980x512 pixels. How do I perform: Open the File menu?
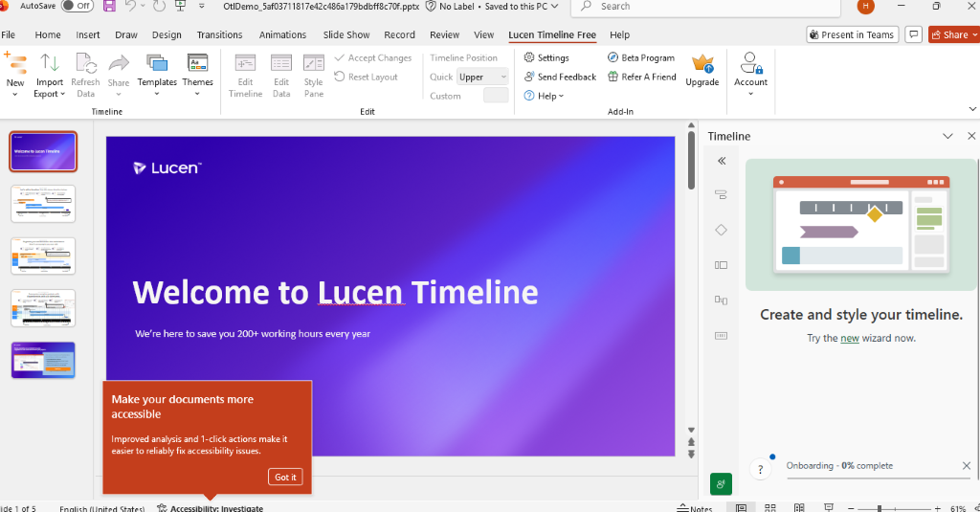8,35
